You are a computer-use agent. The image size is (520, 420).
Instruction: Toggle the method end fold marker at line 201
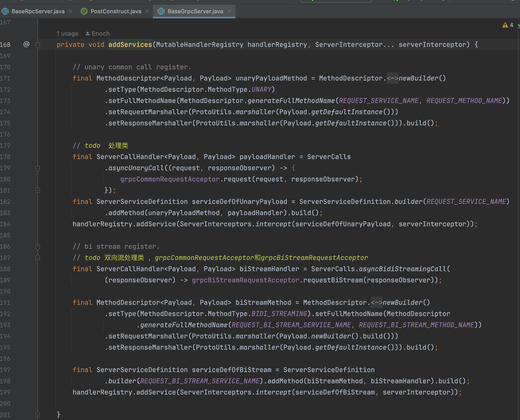point(38,414)
